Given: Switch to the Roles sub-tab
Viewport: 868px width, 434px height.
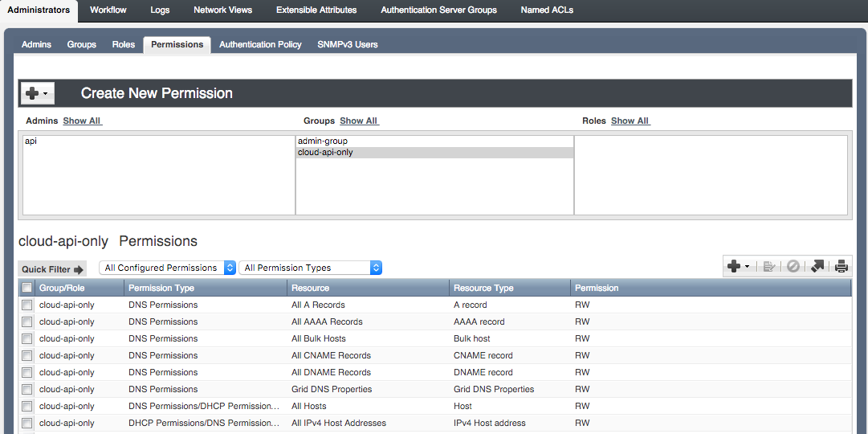Looking at the screenshot, I should 124,44.
